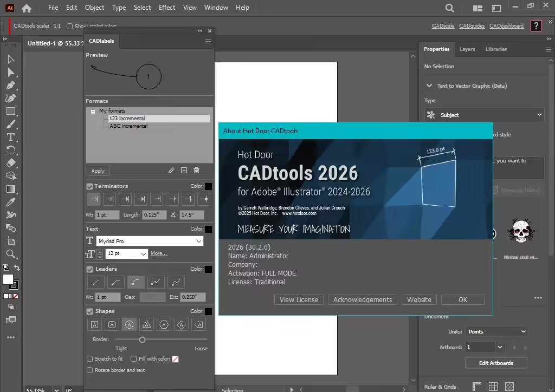Open the Units Points dropdown
The width and height of the screenshot is (555, 392).
point(496,331)
